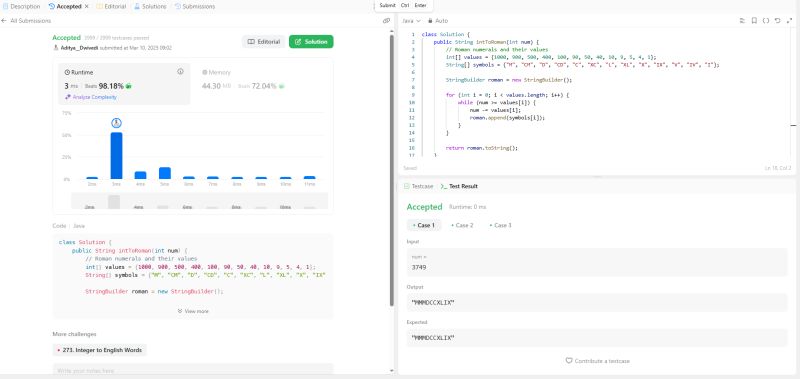Click the format code icon in the editor toolbar
The width and height of the screenshot is (800, 379).
(x=742, y=21)
